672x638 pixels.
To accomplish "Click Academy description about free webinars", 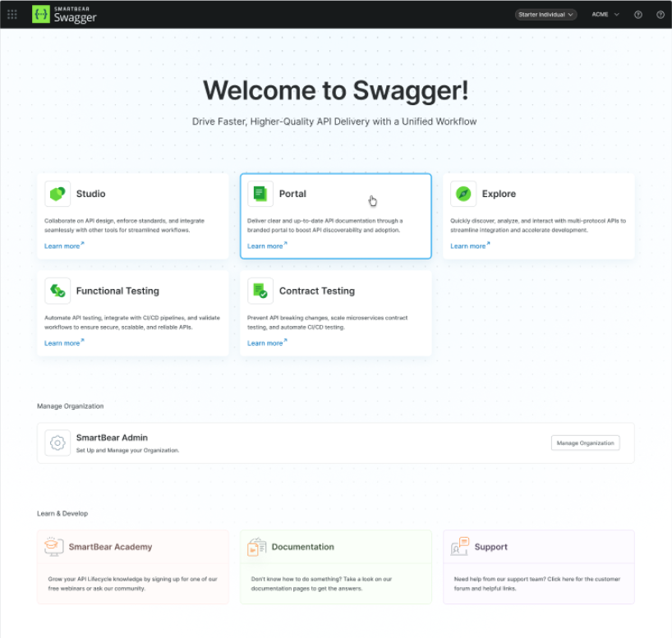I will tap(133, 584).
